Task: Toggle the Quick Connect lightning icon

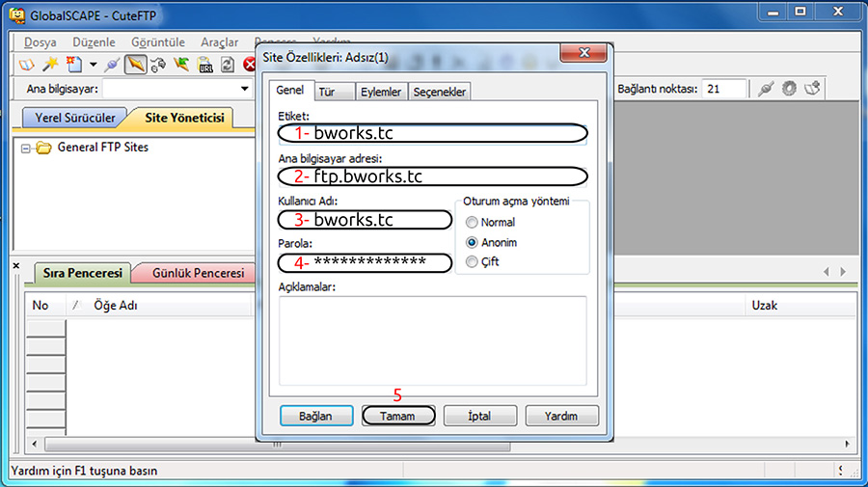Action: (x=135, y=65)
